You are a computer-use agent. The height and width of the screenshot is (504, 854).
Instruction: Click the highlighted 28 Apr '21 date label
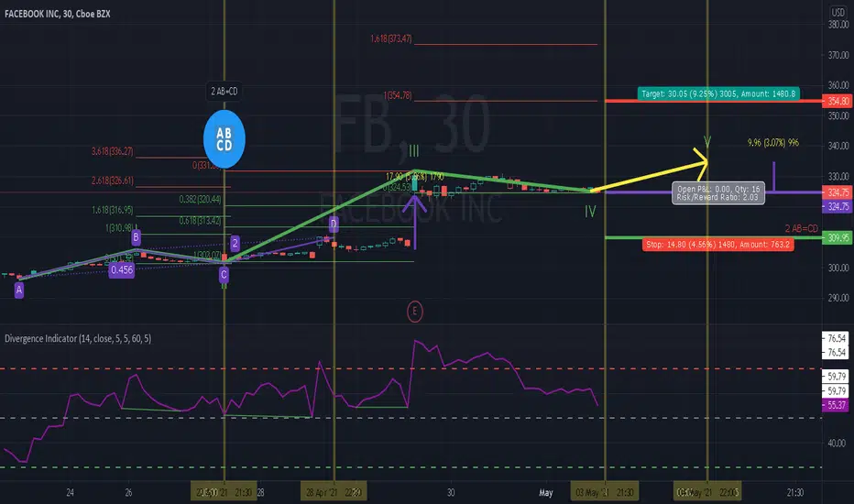pyautogui.click(x=334, y=493)
